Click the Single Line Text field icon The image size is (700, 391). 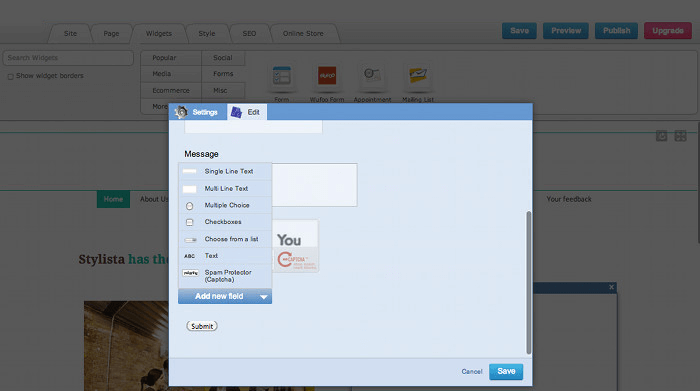[x=190, y=171]
